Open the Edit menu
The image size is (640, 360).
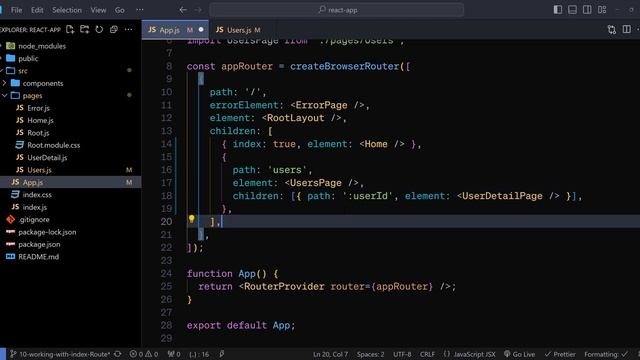37,10
